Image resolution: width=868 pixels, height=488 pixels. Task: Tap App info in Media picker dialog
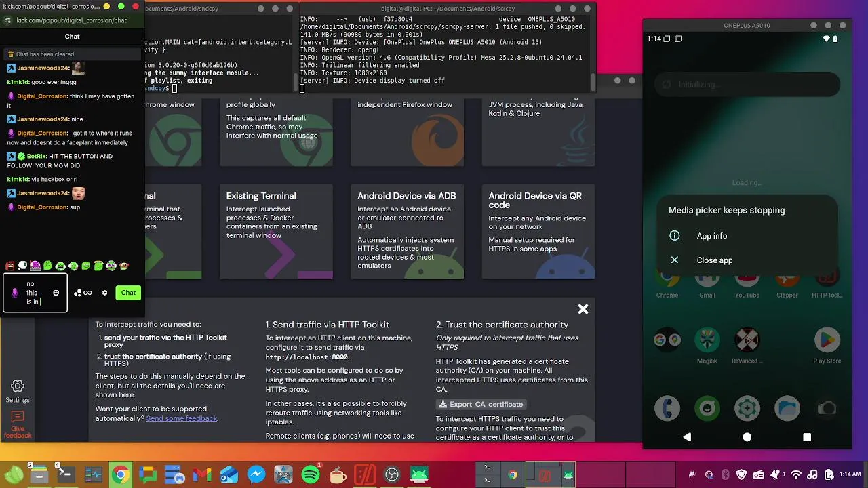tap(712, 236)
